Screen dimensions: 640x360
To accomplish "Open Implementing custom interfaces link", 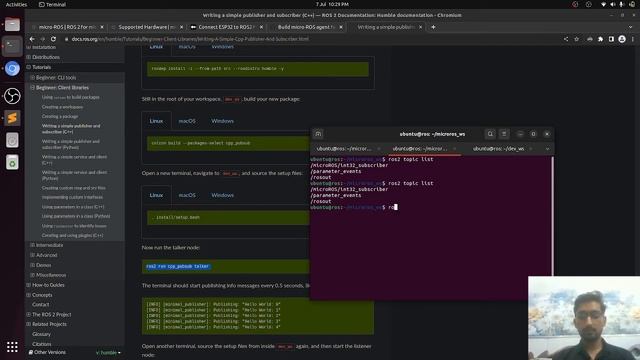I will coord(73,197).
